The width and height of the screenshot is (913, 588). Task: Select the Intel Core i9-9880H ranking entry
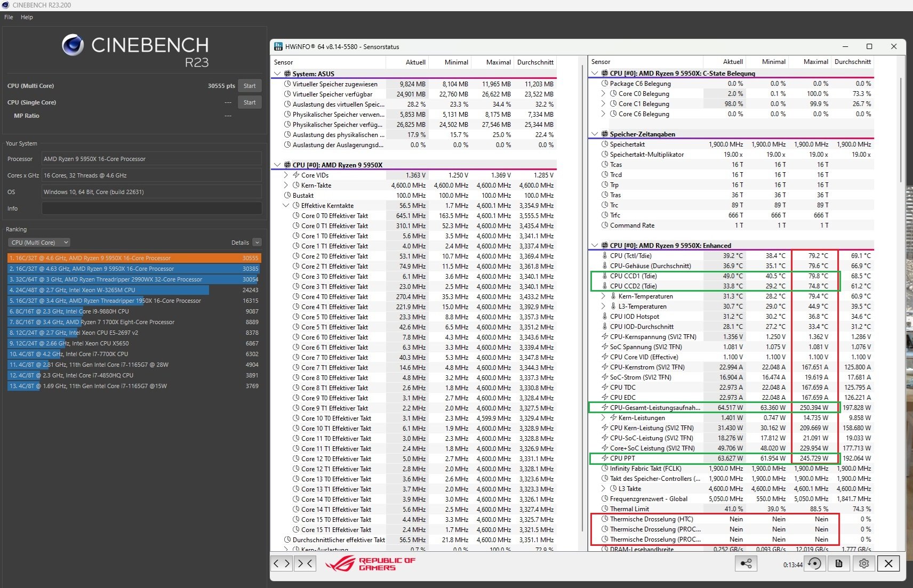click(134, 311)
